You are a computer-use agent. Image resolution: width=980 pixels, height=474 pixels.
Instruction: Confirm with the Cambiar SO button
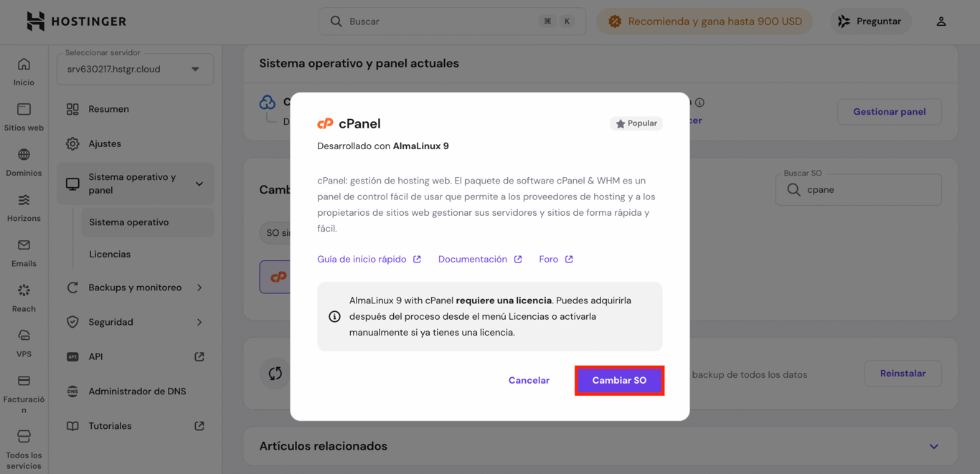click(619, 380)
